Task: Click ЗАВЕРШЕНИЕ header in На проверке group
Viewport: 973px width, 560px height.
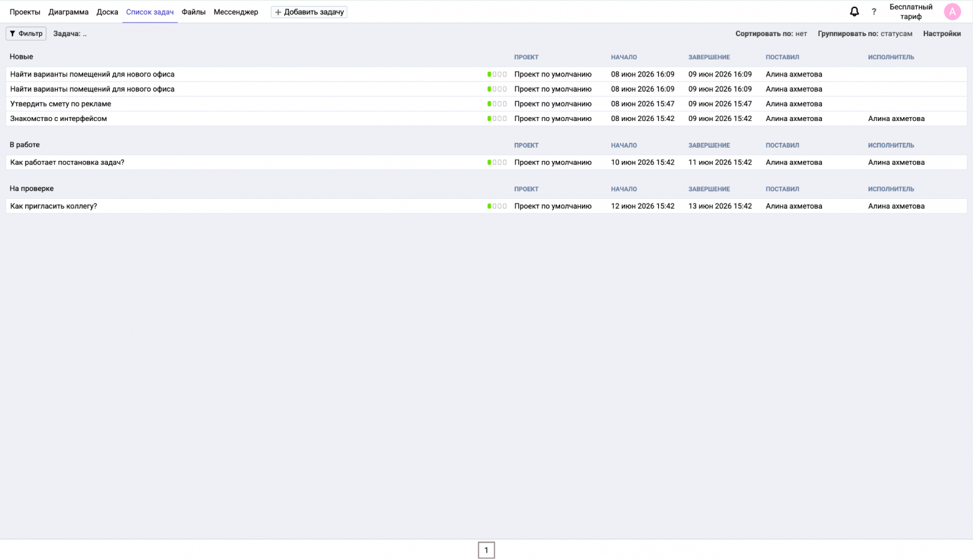Action: coord(709,189)
